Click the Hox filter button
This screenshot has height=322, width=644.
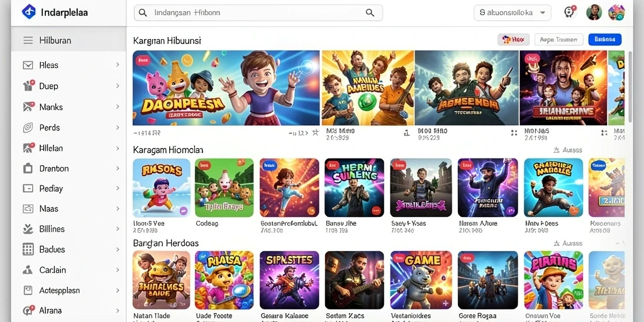tap(513, 40)
